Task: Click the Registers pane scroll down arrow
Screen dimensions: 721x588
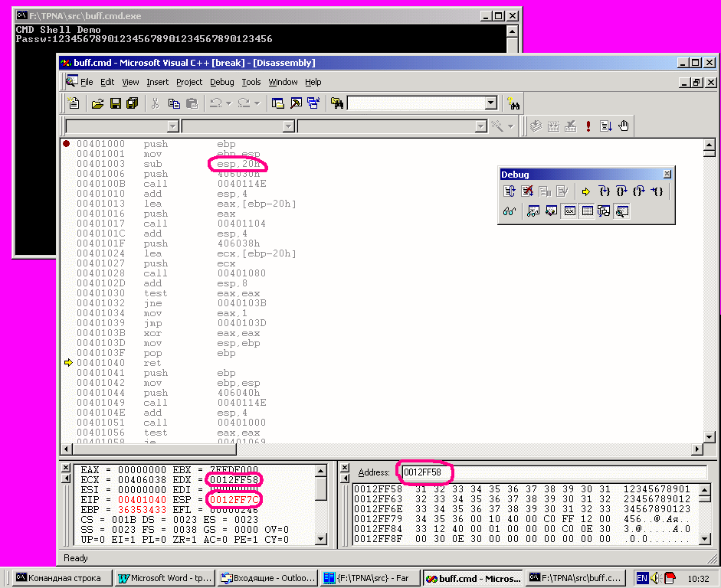Action: click(321, 539)
